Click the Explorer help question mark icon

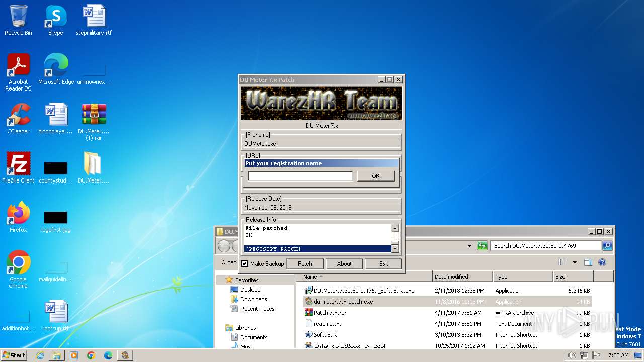[602, 262]
